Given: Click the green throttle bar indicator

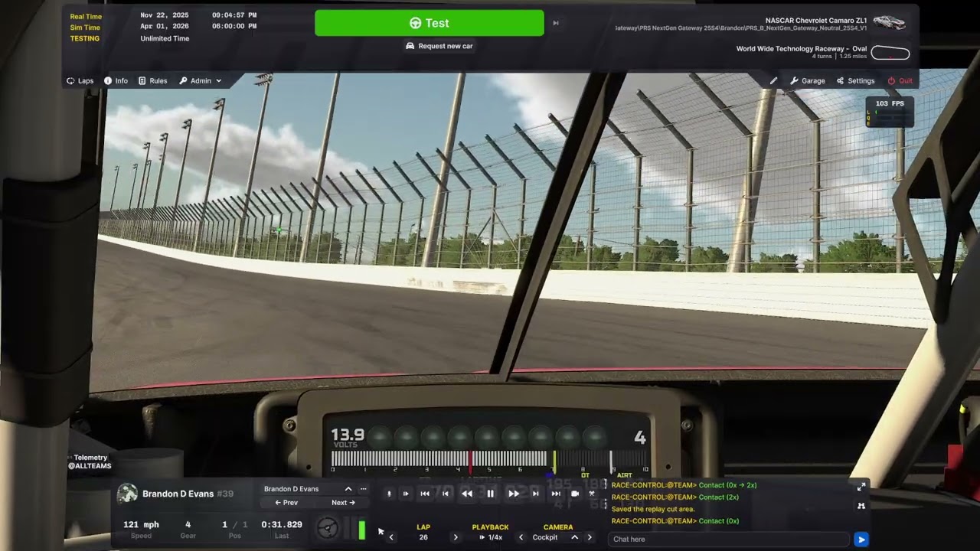Looking at the screenshot, I should tap(361, 530).
